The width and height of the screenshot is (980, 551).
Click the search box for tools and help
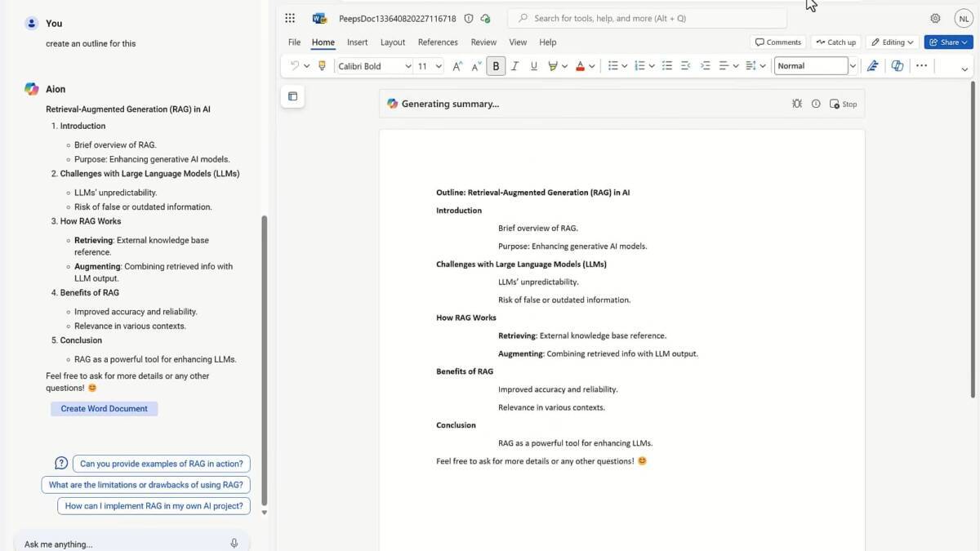(x=647, y=18)
